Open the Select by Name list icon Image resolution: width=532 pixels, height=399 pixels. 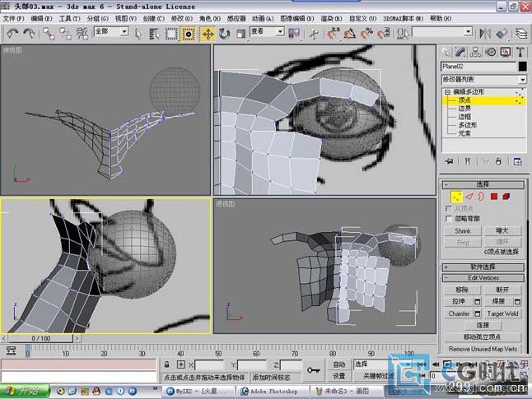(x=154, y=33)
